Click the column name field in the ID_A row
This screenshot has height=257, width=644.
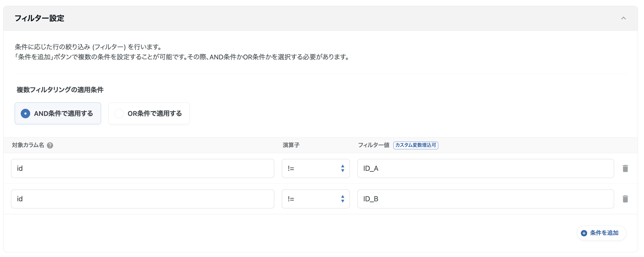[x=142, y=168]
